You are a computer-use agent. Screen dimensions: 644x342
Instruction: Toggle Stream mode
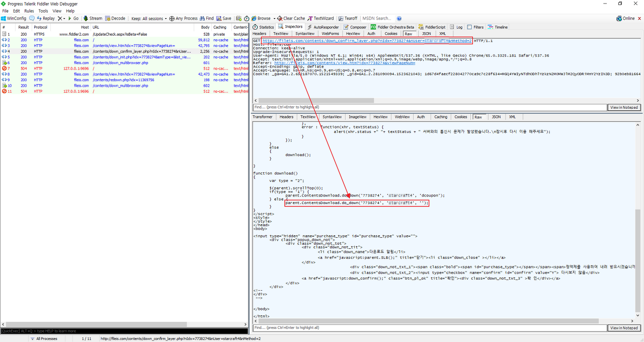click(93, 18)
